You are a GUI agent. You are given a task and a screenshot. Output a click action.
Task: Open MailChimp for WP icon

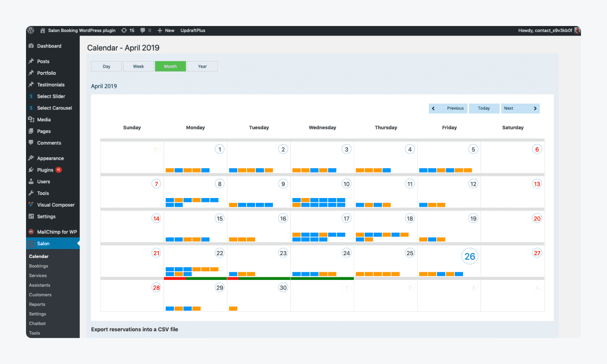click(x=31, y=232)
